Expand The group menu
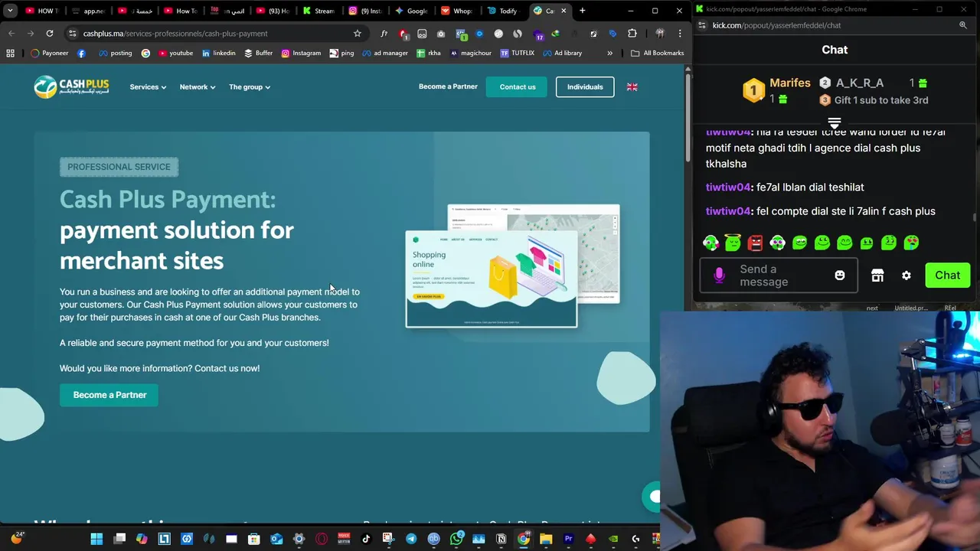This screenshot has width=980, height=551. pyautogui.click(x=250, y=87)
